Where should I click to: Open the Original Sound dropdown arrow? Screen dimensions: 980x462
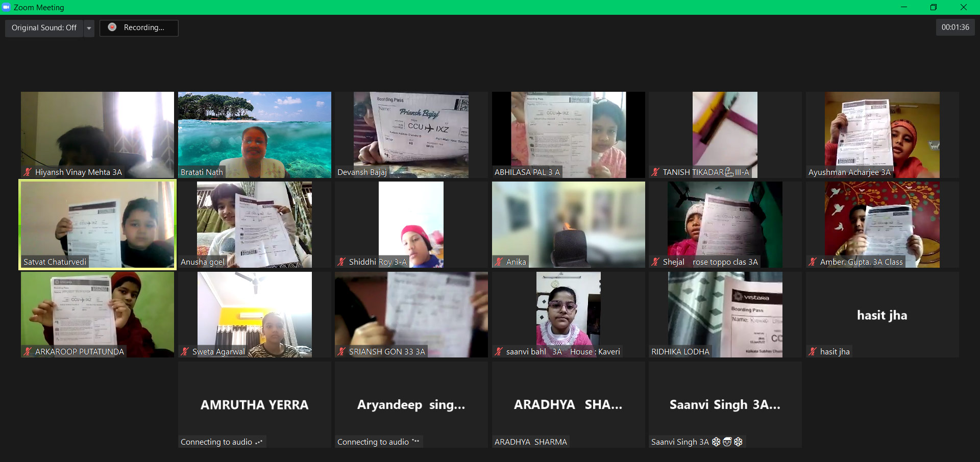pyautogui.click(x=89, y=28)
